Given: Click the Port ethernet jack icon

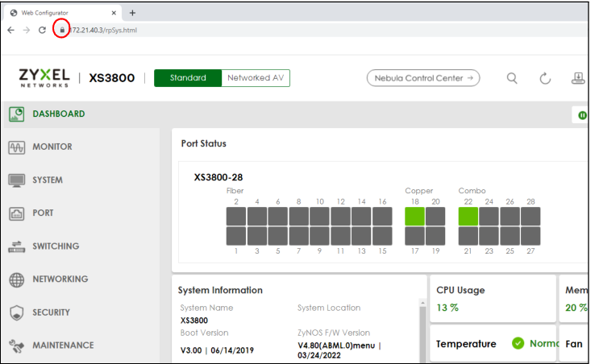Looking at the screenshot, I should click(17, 213).
